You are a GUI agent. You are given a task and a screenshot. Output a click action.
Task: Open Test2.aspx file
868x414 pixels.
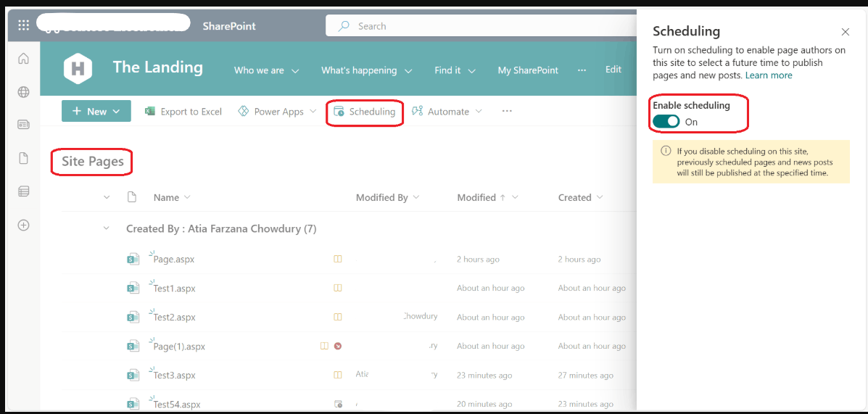point(174,317)
